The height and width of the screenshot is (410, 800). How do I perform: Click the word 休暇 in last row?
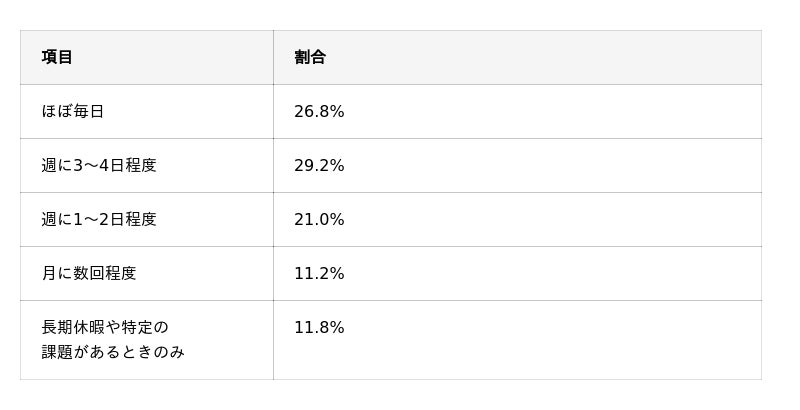coord(89,327)
